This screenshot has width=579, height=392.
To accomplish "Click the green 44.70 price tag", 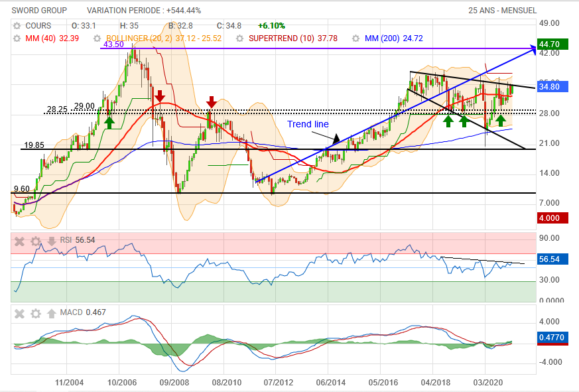I will 552,44.
